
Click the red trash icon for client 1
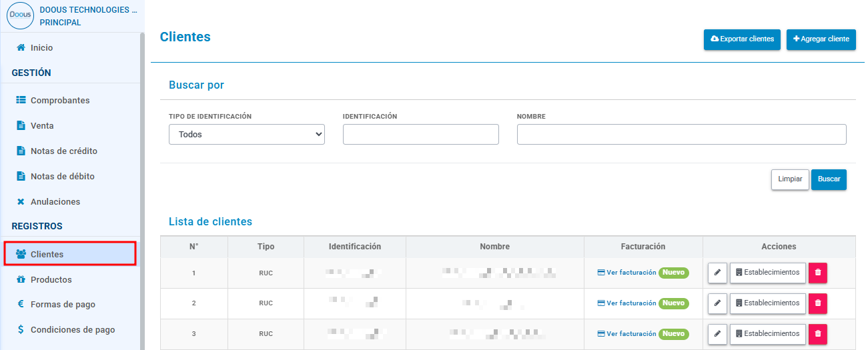pyautogui.click(x=818, y=273)
